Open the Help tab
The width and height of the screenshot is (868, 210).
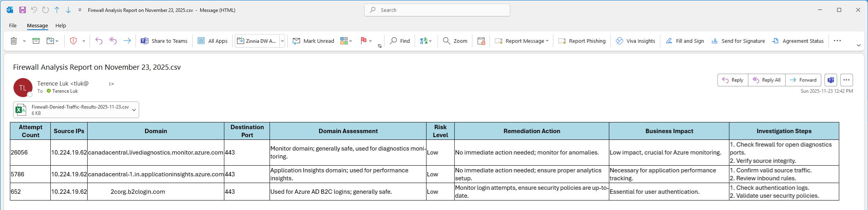(61, 25)
